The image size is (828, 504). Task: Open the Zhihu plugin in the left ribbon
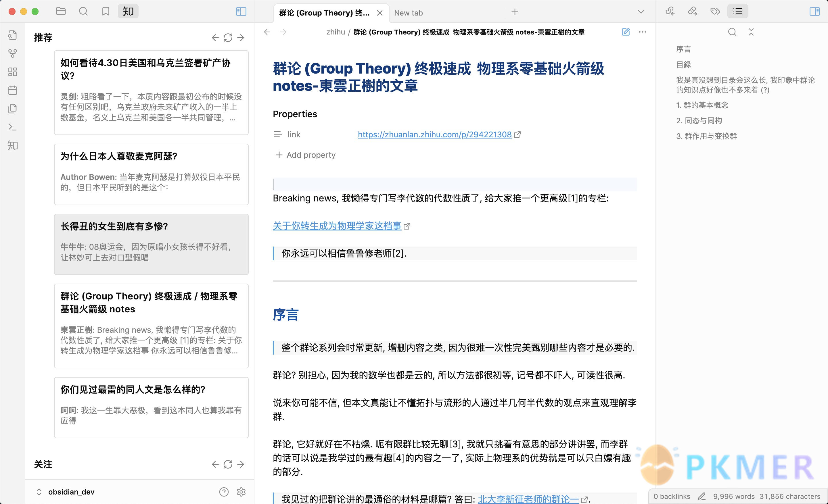tap(12, 145)
